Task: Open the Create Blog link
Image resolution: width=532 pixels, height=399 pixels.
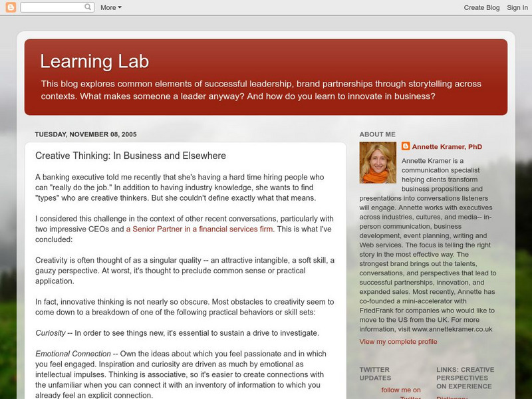Action: (x=481, y=7)
